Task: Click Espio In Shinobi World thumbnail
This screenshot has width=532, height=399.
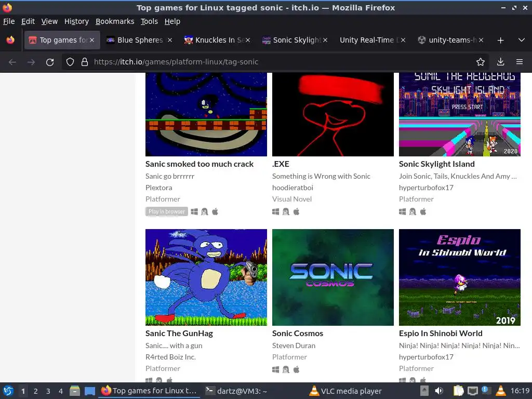Action: click(460, 277)
